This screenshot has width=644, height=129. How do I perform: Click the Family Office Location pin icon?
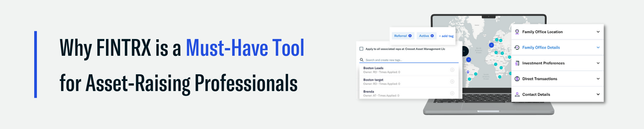(517, 32)
